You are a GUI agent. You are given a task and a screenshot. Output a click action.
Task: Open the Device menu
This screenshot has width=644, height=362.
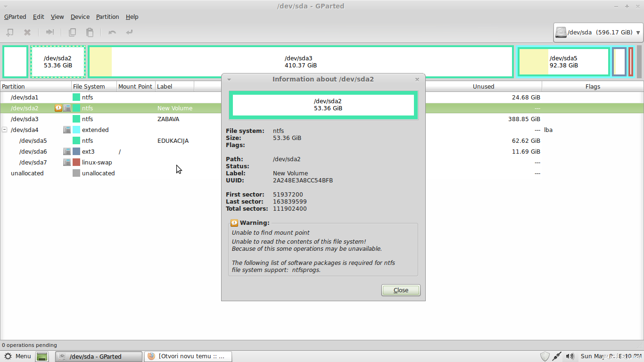pyautogui.click(x=80, y=16)
